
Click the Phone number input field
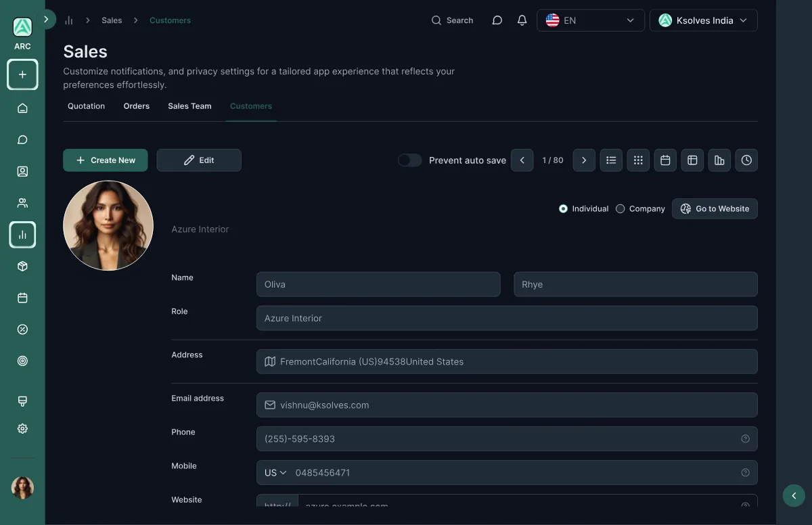[507, 439]
